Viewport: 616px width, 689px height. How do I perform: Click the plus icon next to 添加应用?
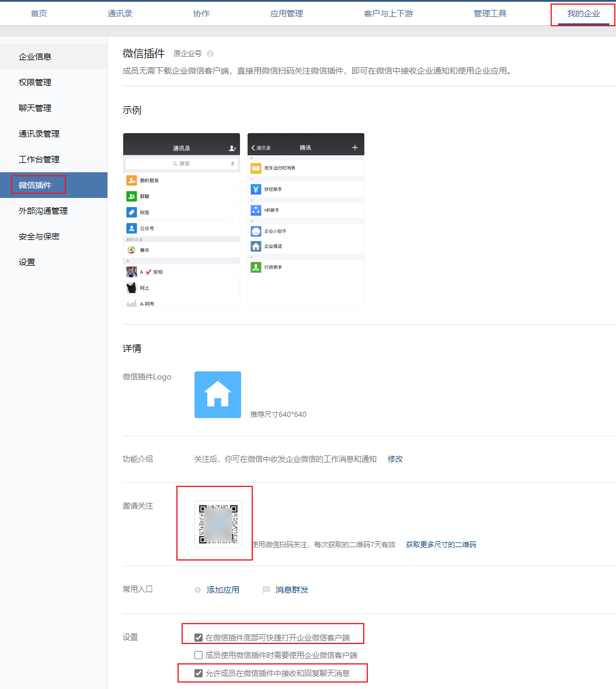[x=198, y=590]
